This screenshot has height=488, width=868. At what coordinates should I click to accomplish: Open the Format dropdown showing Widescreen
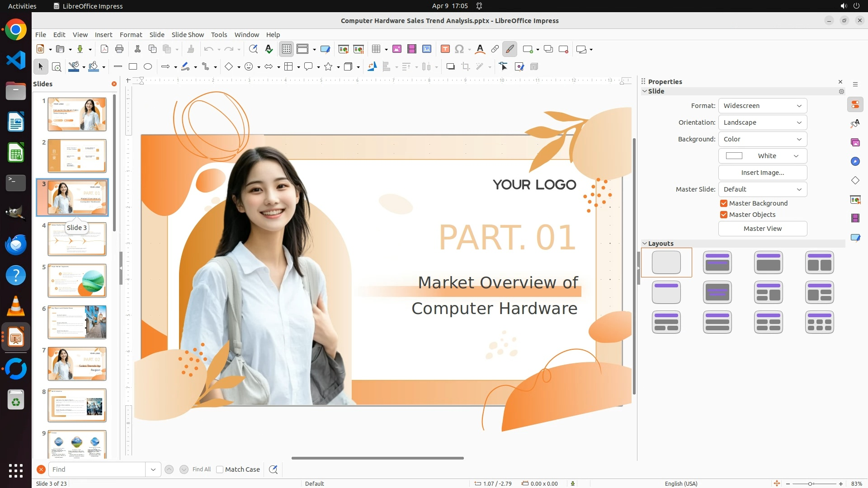click(762, 106)
